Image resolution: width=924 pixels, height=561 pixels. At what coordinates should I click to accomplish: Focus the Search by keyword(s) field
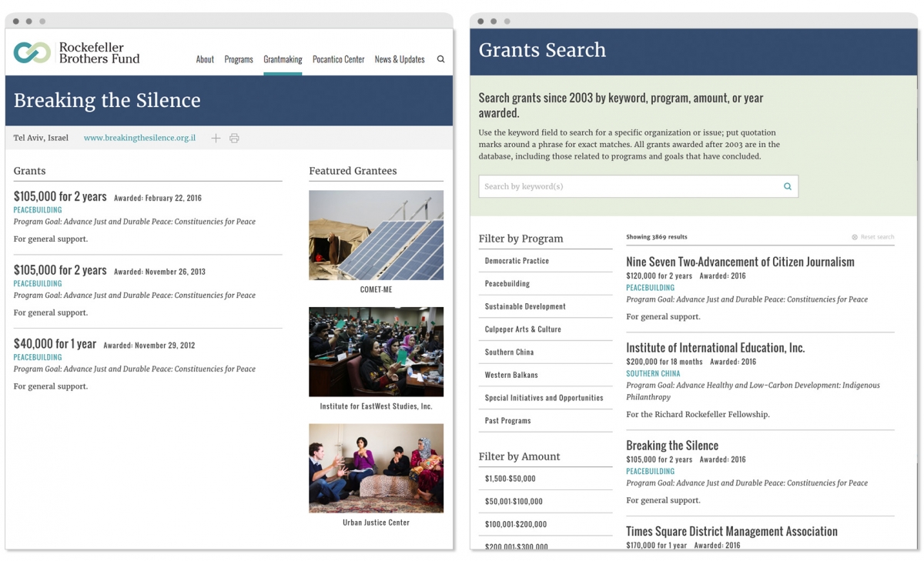638,186
